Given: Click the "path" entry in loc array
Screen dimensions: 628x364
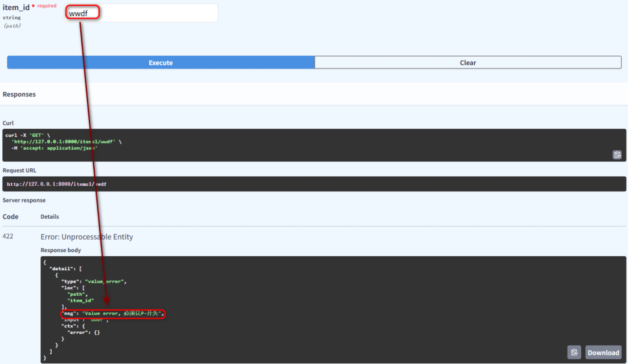Looking at the screenshot, I should [78, 294].
